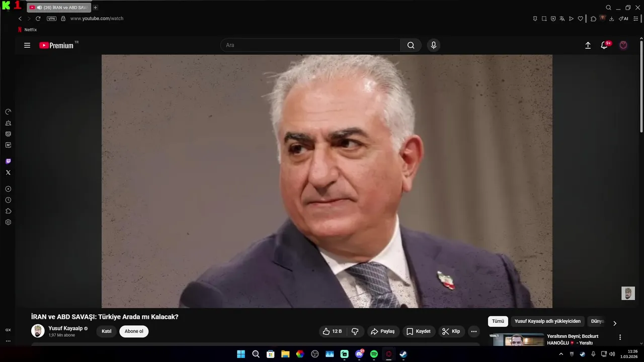Open taskbar volume speaker icon
The width and height of the screenshot is (644, 362).
tap(612, 354)
